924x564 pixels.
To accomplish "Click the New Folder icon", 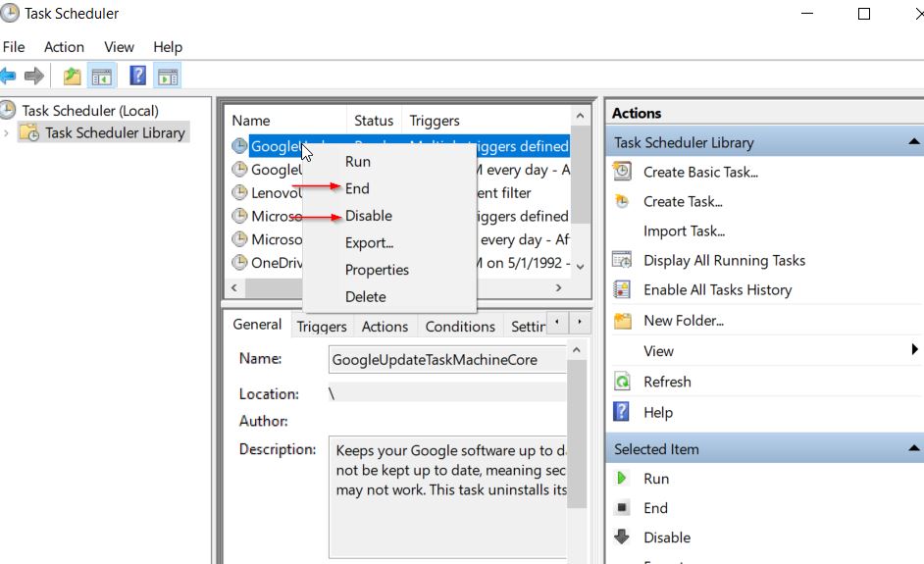I will [x=622, y=321].
